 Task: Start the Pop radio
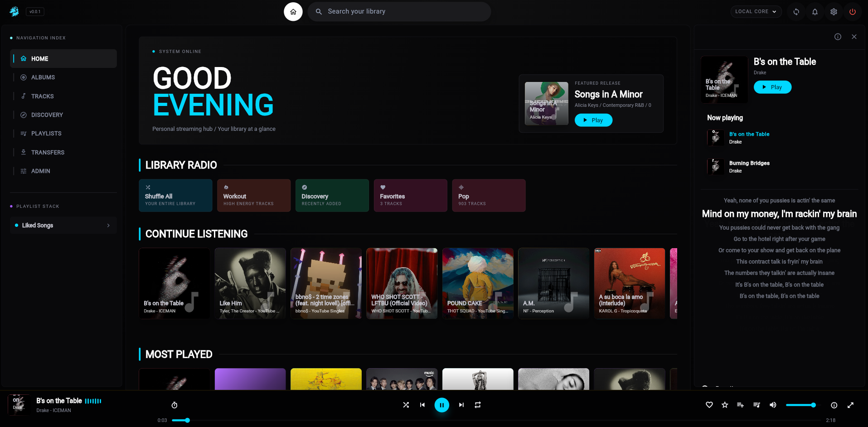489,196
